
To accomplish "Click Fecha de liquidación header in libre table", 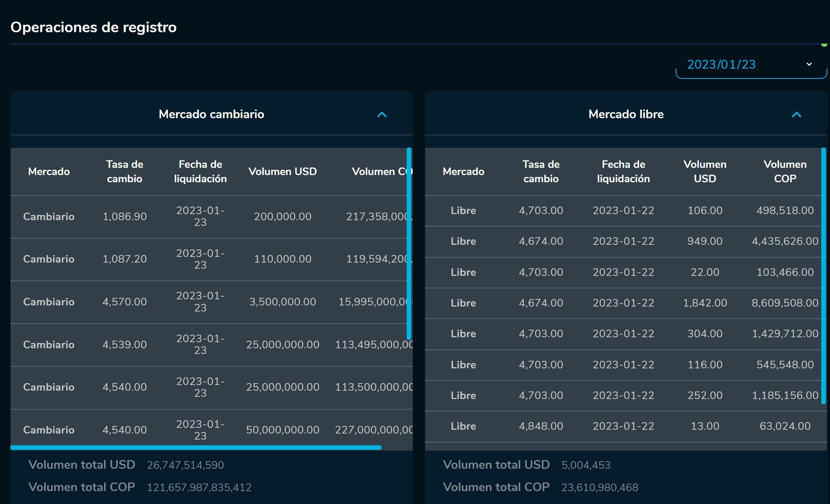I will coord(623,171).
